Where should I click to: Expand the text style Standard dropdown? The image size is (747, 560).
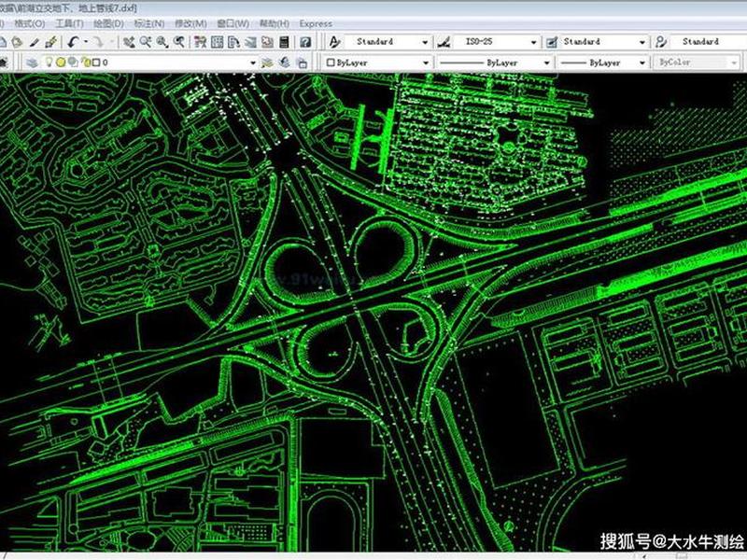(425, 42)
